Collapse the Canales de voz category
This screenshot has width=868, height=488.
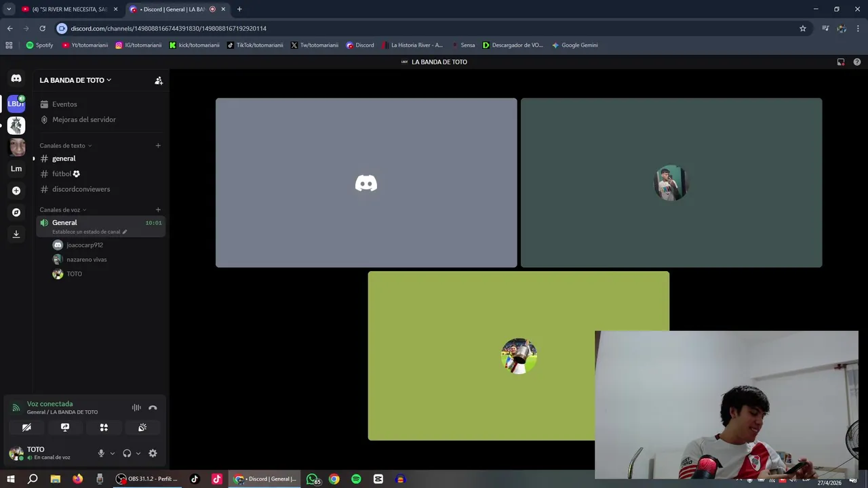tap(62, 210)
